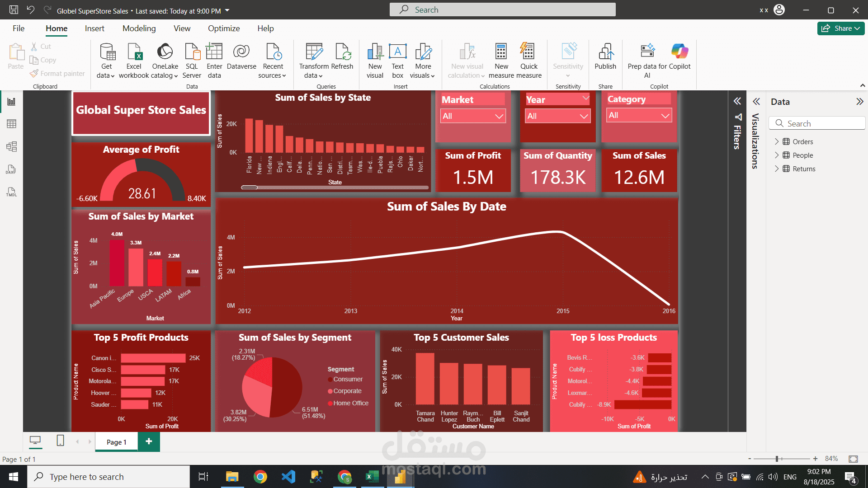Select the Asia Pacific market bar
The width and height of the screenshot is (868, 488).
117,263
